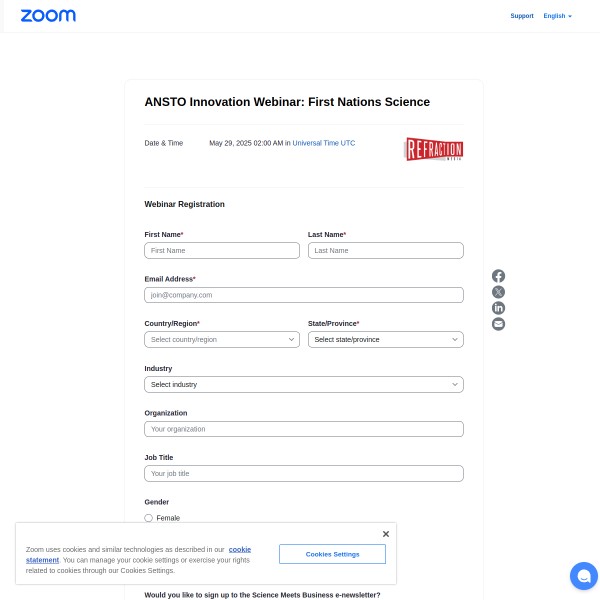The width and height of the screenshot is (600, 600).
Task: Open the Country/Region dropdown
Action: pos(222,340)
